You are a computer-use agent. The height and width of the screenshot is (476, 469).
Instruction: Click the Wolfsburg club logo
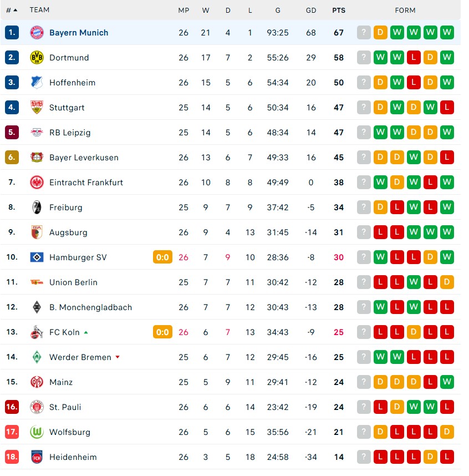pyautogui.click(x=37, y=432)
